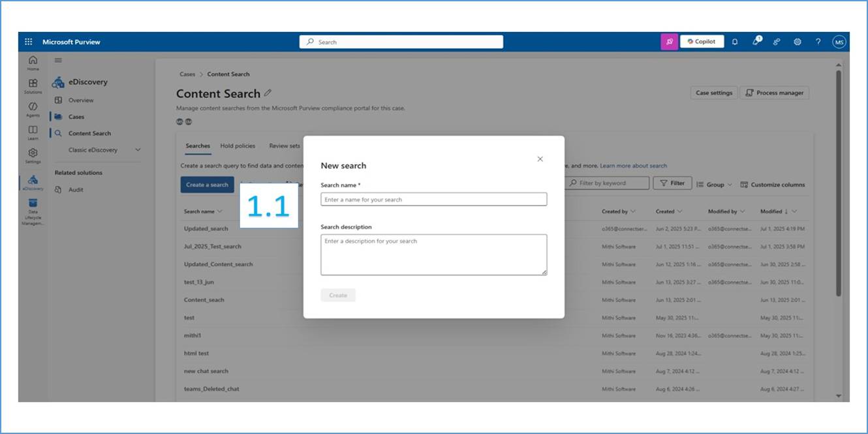868x434 pixels.
Task: Open the new chat search row
Action: tap(206, 371)
